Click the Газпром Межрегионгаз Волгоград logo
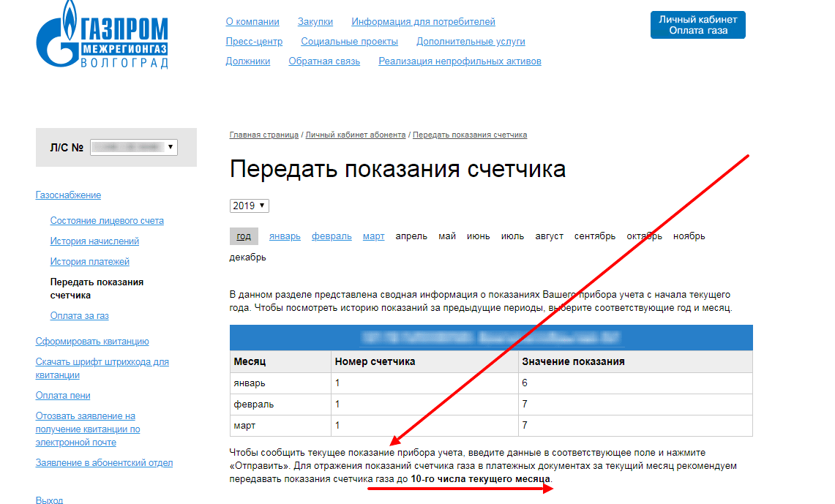The height and width of the screenshot is (504, 835). (102, 34)
